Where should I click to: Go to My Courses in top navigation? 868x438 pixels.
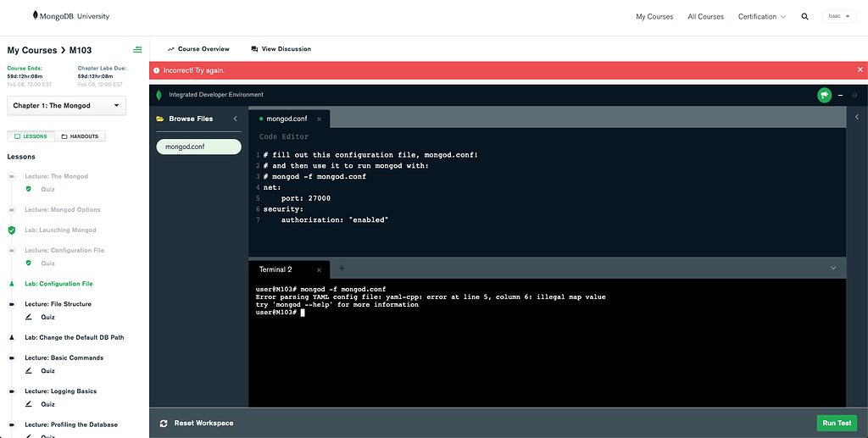[x=654, y=16]
